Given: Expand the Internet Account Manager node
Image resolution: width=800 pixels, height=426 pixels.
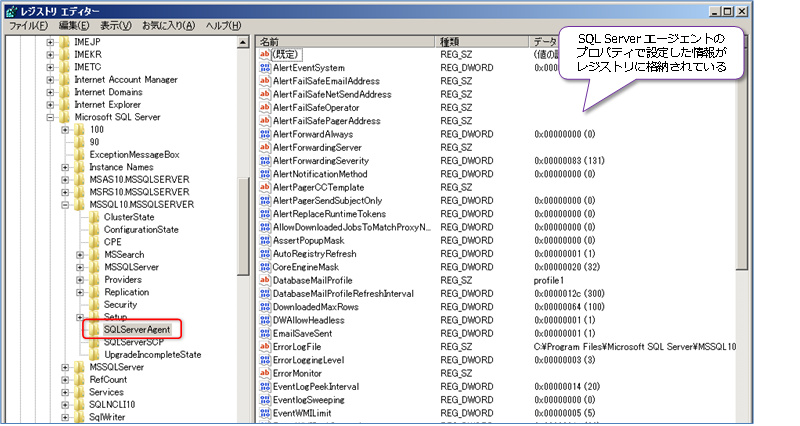Looking at the screenshot, I should point(50,80).
